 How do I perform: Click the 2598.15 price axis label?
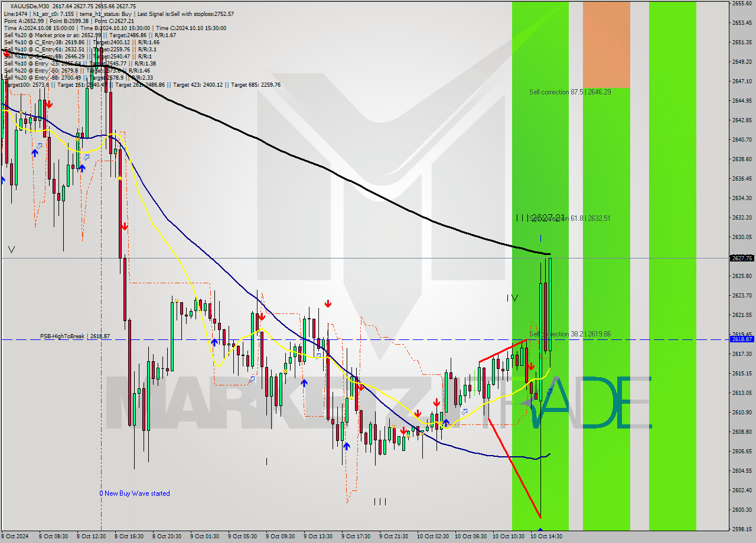pos(742,529)
